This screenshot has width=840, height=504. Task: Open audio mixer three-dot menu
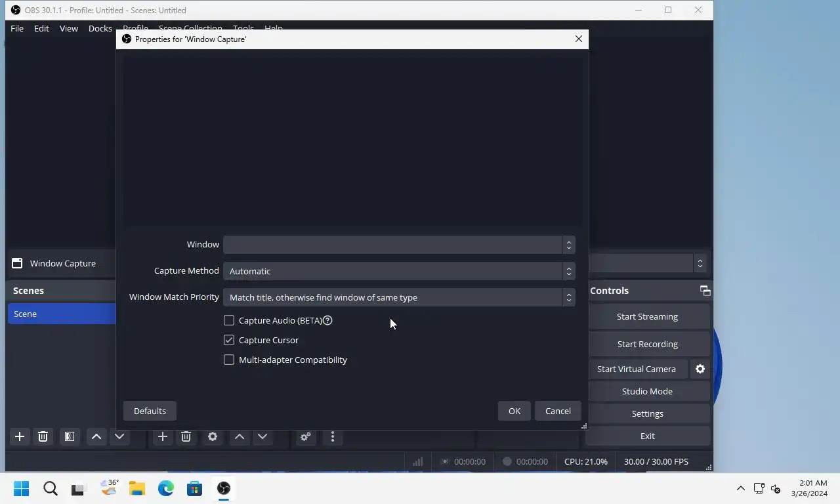[x=333, y=436]
